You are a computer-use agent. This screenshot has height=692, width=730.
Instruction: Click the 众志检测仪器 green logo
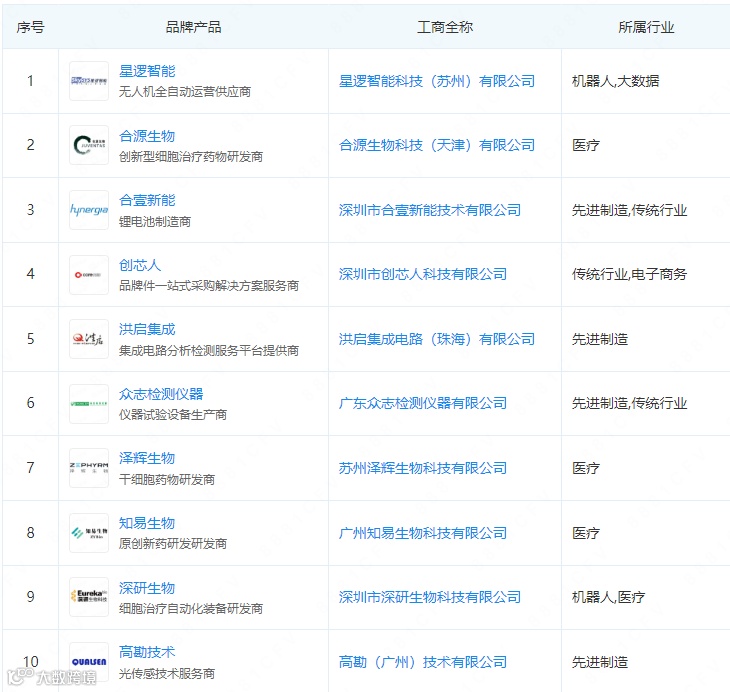coord(89,403)
